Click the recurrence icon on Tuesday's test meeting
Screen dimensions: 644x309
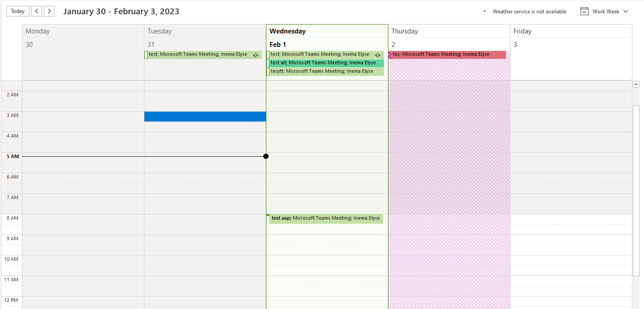(256, 54)
